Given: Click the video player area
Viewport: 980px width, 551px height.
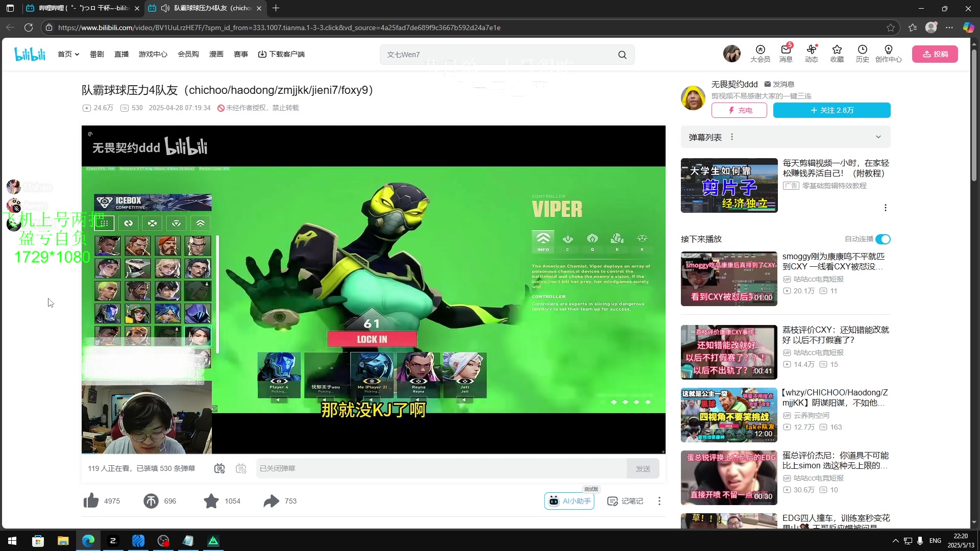Looking at the screenshot, I should (374, 289).
